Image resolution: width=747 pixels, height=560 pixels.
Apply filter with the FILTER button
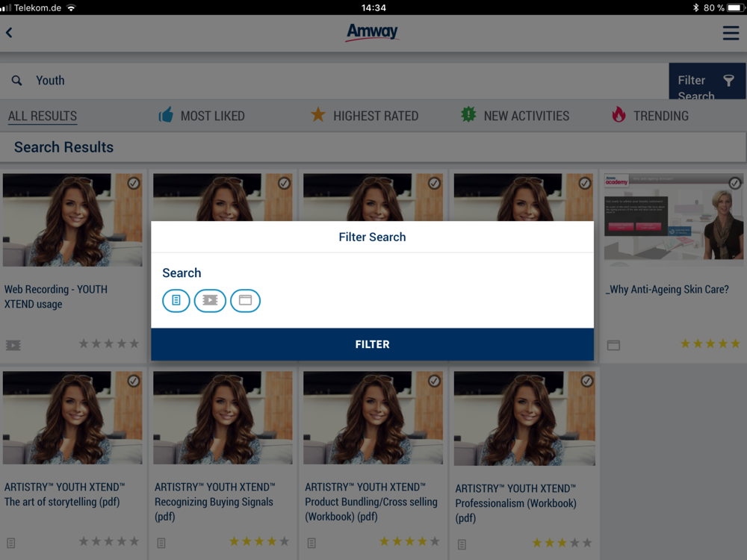pos(372,344)
